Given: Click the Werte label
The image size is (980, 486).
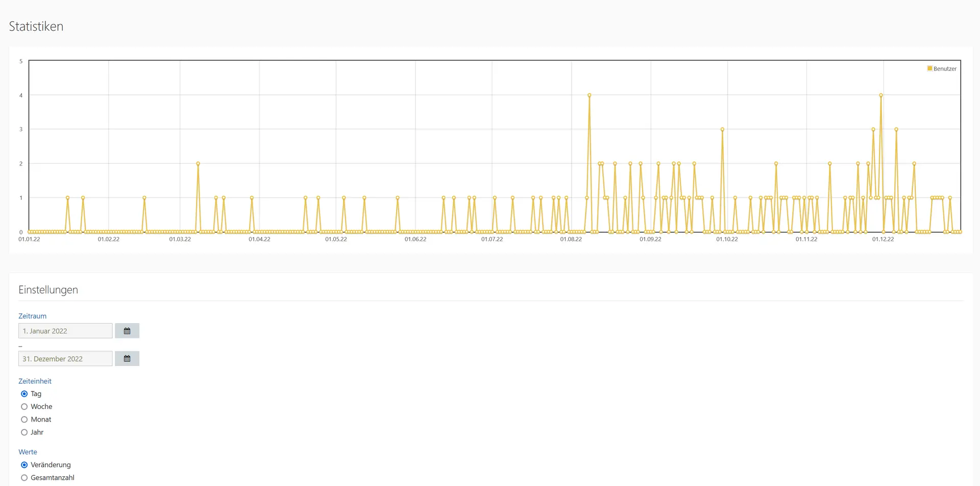Looking at the screenshot, I should point(28,452).
